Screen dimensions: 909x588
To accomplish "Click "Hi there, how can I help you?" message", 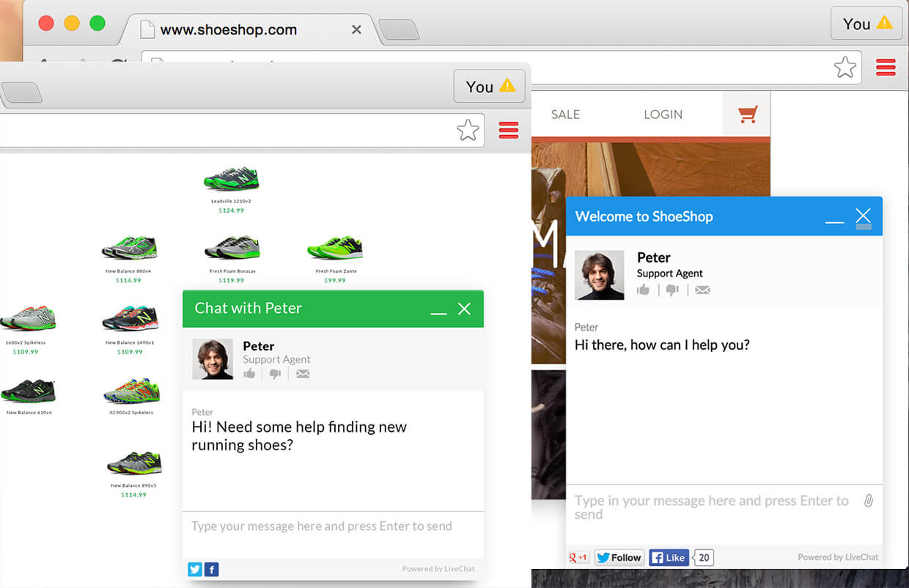I will click(x=662, y=345).
